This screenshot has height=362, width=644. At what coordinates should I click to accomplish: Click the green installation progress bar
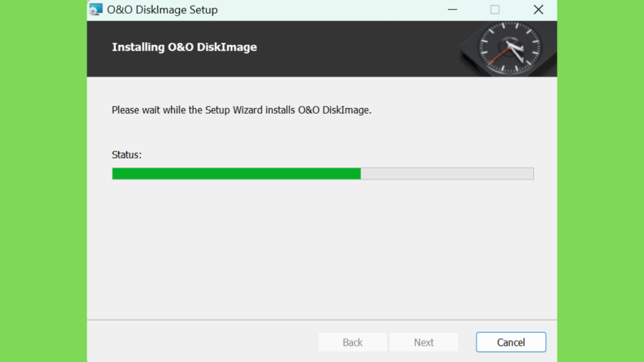tap(323, 173)
